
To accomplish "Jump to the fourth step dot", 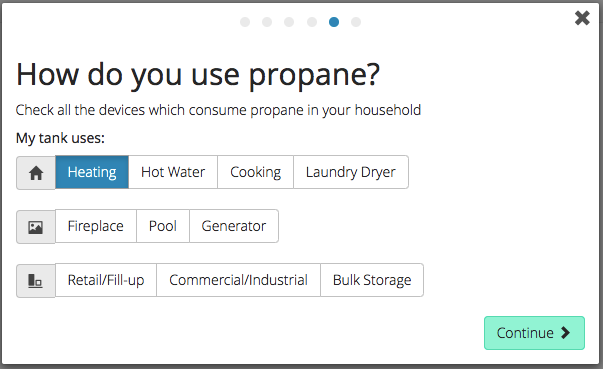I will 312,22.
